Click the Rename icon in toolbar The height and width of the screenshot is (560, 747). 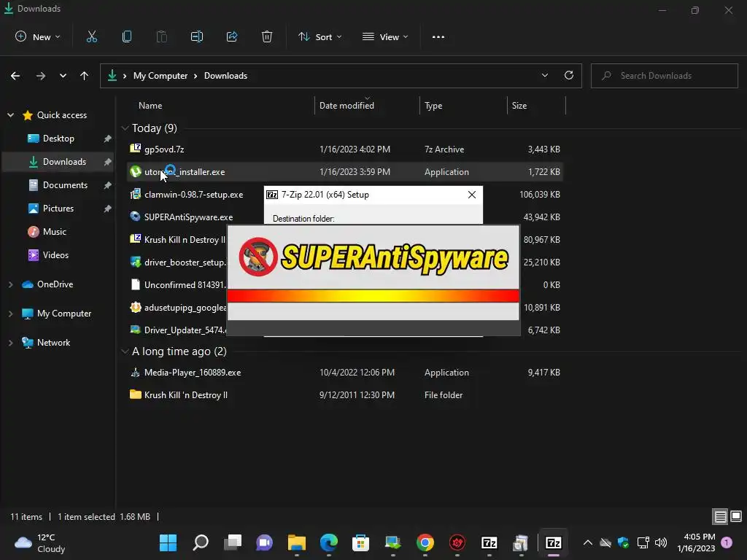(x=197, y=36)
